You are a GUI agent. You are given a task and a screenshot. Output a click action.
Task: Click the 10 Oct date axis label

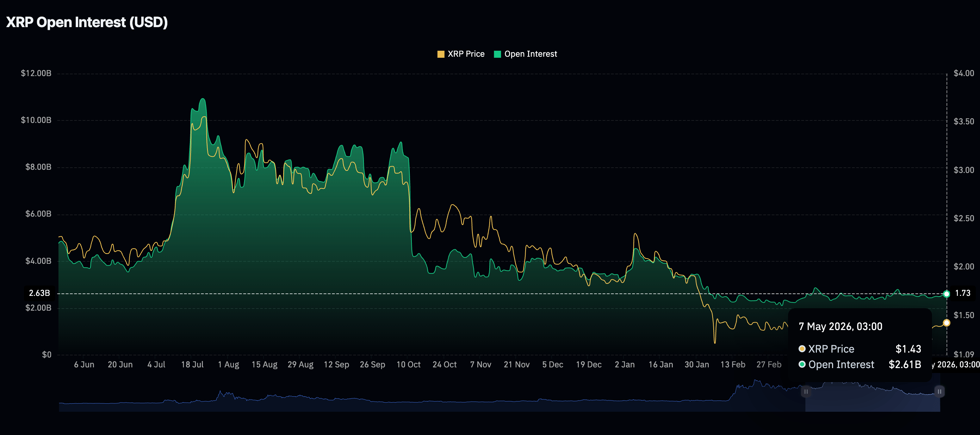coord(408,364)
